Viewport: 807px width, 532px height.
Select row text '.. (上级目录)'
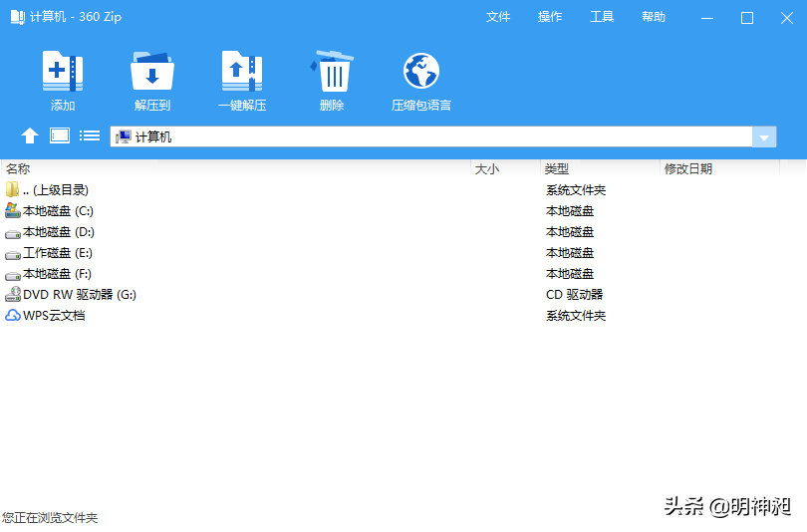56,190
